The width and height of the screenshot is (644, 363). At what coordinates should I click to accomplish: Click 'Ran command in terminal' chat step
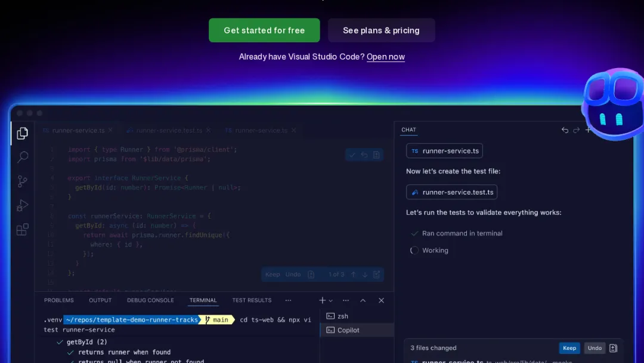tap(462, 233)
